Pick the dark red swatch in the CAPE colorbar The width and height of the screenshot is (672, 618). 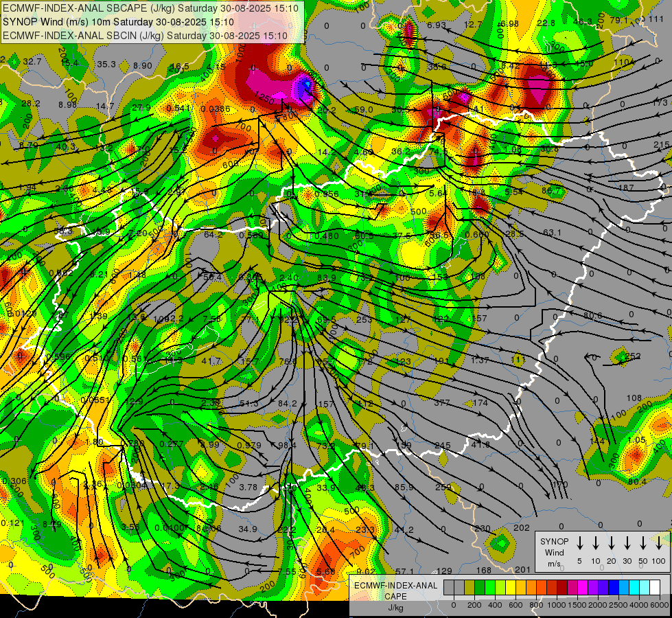click(562, 588)
